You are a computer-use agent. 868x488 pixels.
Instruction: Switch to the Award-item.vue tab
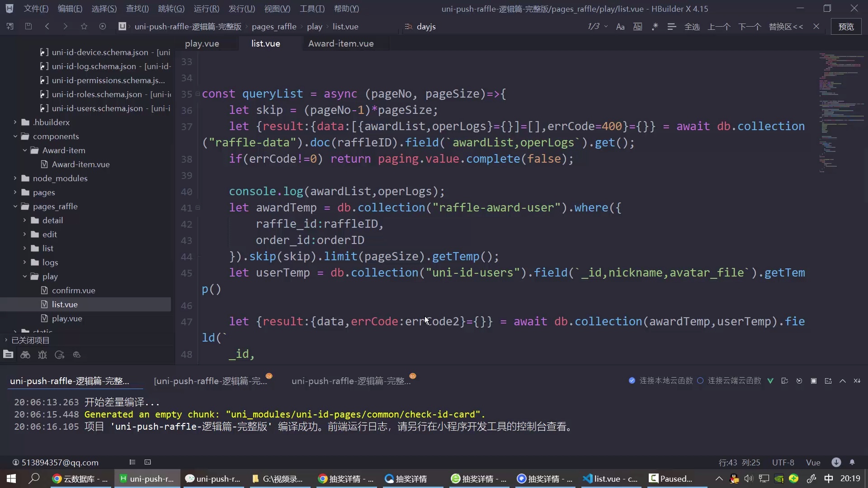point(341,43)
